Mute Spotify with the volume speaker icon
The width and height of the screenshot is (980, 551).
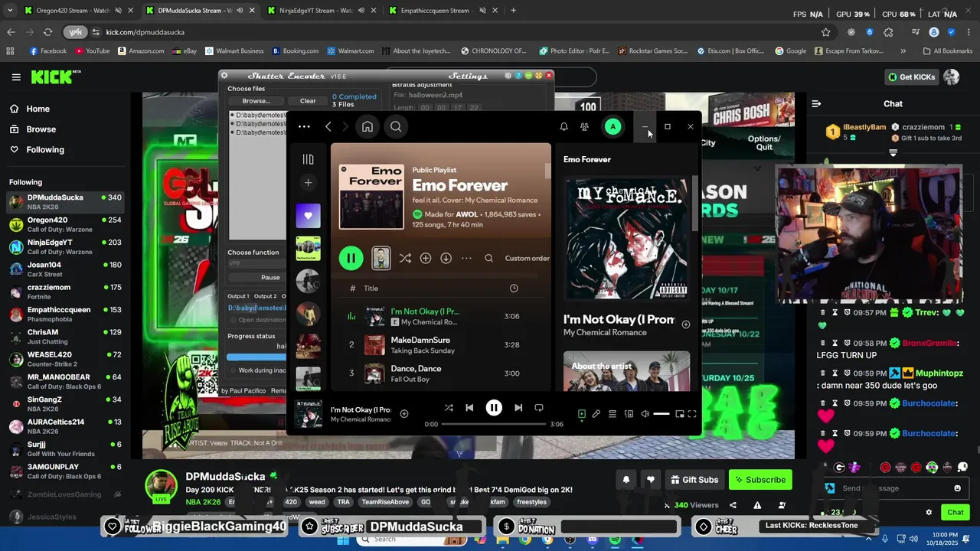coord(645,414)
